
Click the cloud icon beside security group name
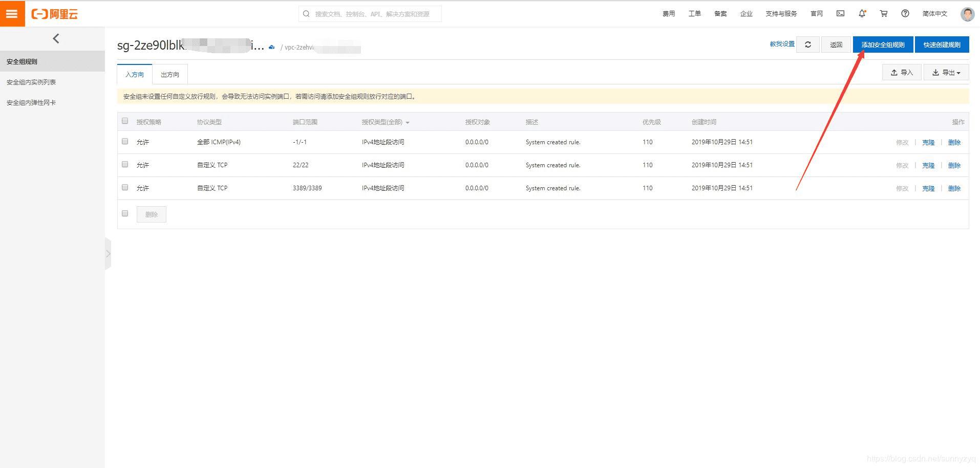pos(272,47)
